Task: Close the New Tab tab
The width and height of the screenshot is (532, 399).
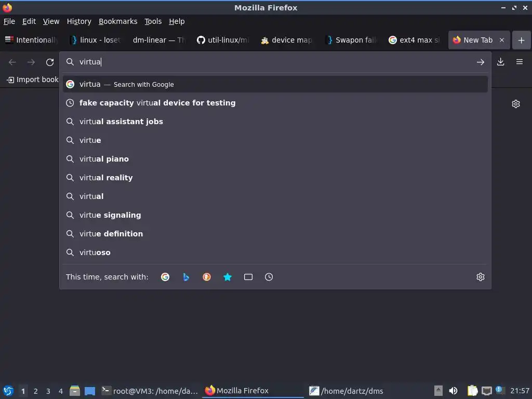Action: coord(501,40)
